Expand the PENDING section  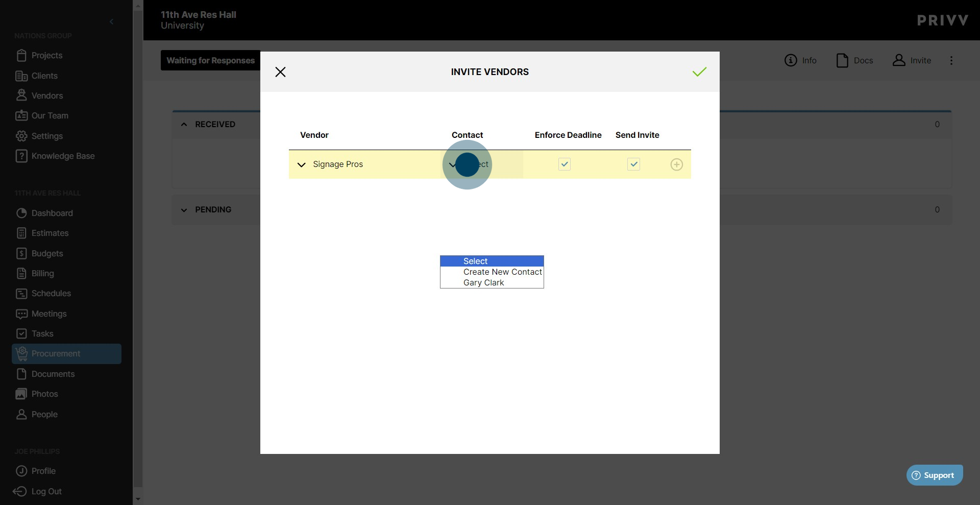(x=184, y=209)
